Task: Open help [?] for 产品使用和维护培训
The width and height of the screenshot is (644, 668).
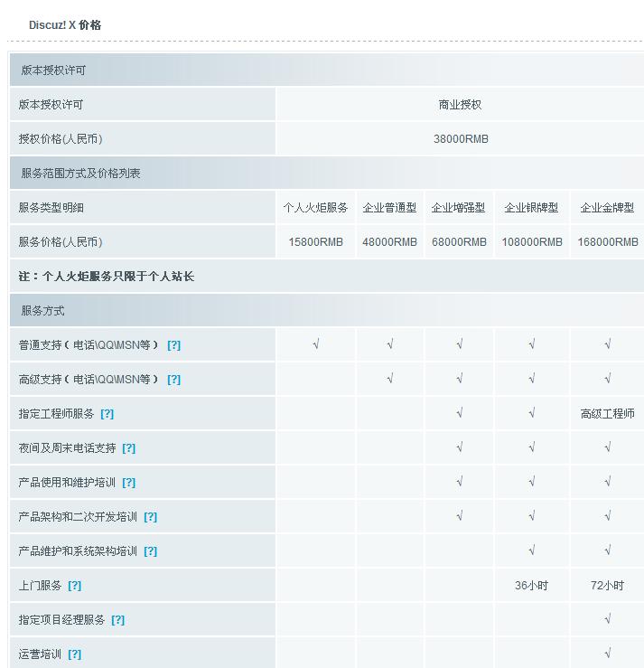Action: pos(128,483)
